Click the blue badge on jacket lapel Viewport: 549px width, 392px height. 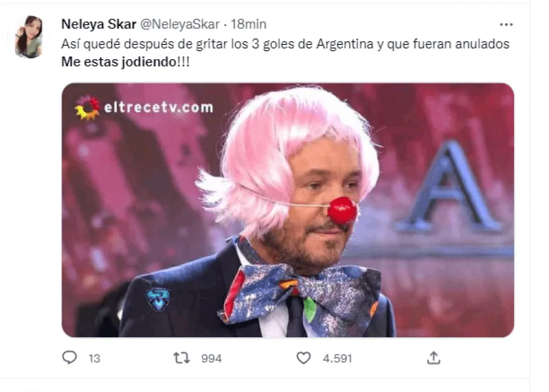pos(158,299)
